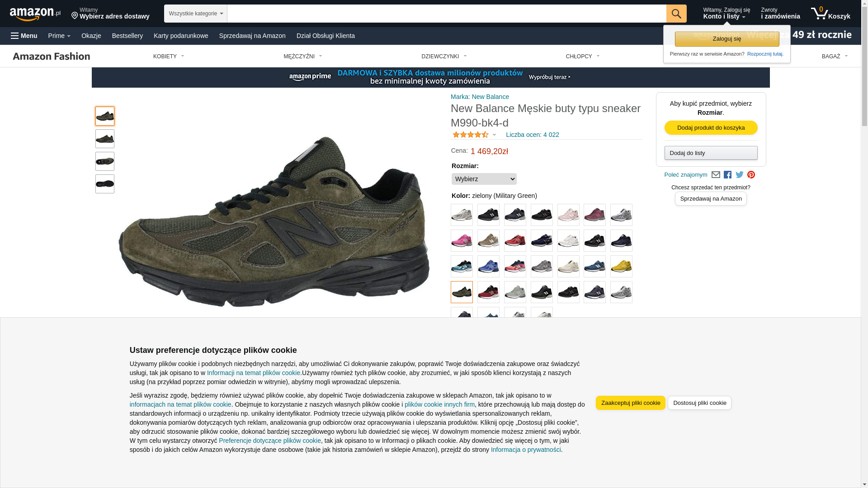Share product via email icon

click(716, 175)
